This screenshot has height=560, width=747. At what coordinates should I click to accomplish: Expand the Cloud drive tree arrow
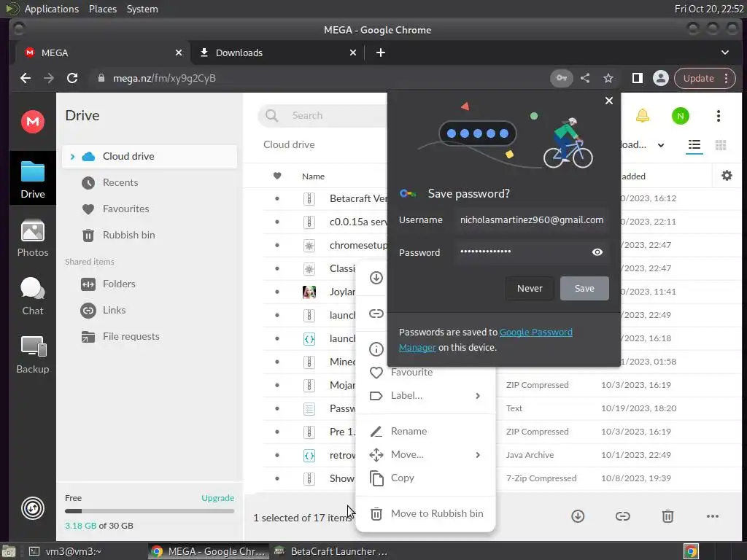(x=72, y=156)
